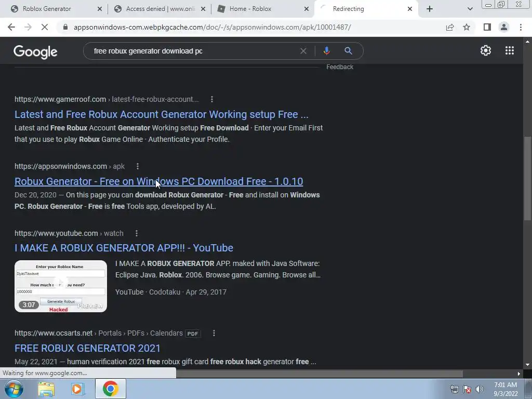The width and height of the screenshot is (532, 399).
Task: Open the Chrome profile avatar menu
Action: coord(504,27)
